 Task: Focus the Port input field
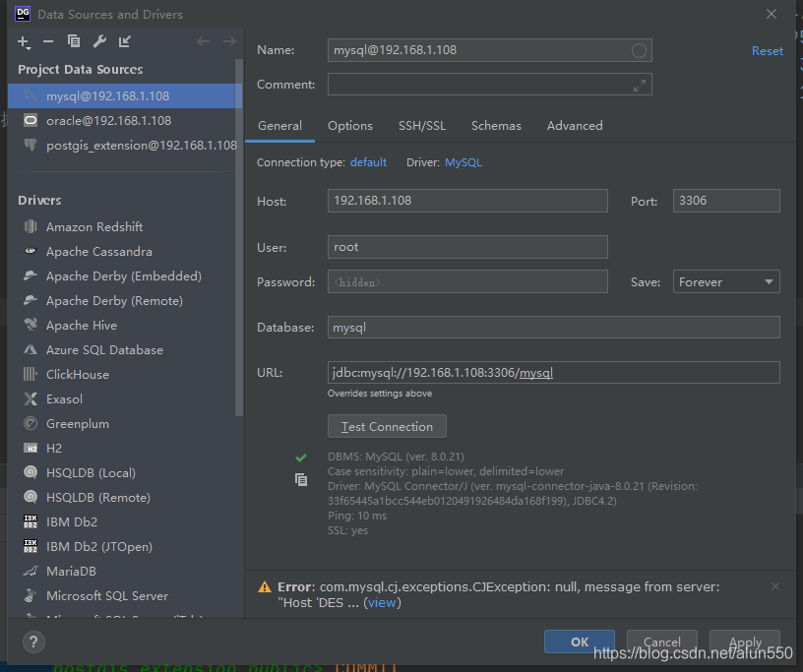726,201
